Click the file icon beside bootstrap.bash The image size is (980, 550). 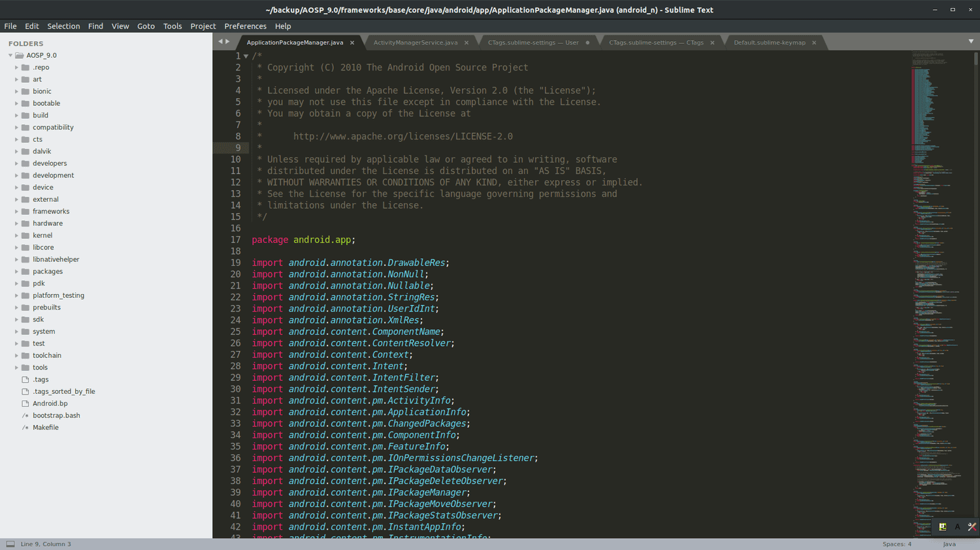pos(25,415)
